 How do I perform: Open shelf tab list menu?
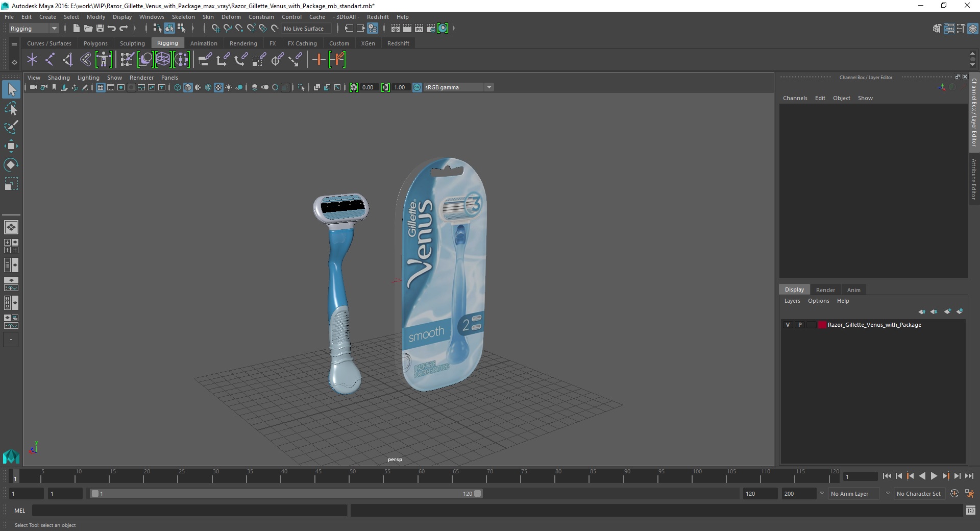14,44
